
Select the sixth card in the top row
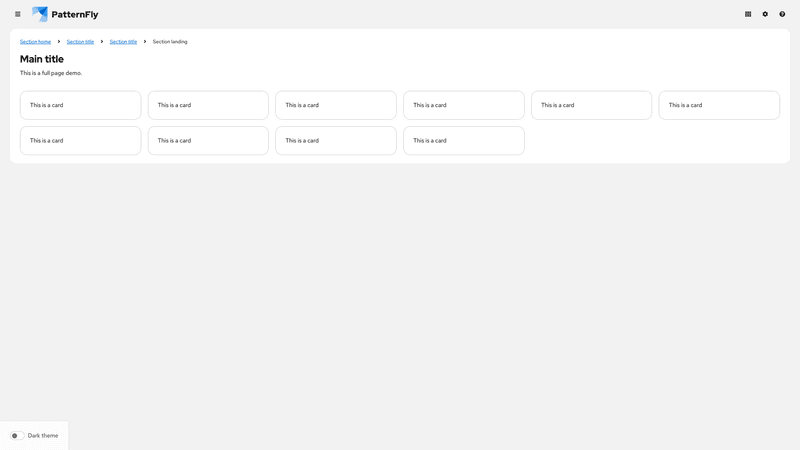pyautogui.click(x=719, y=105)
